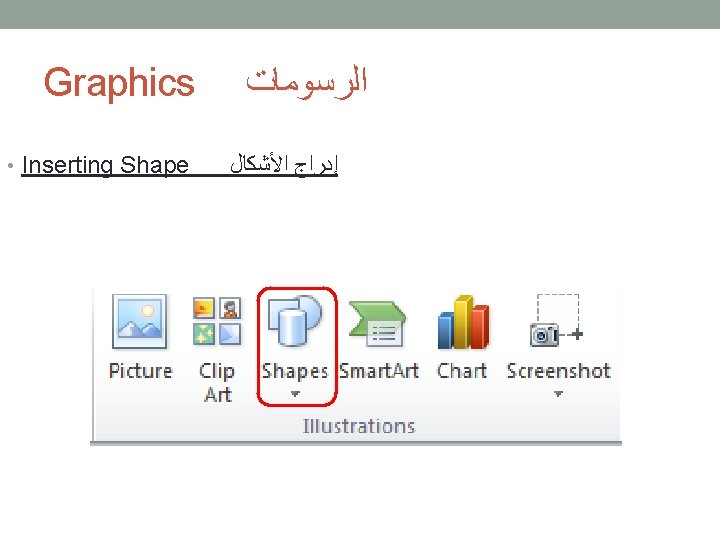Click the 'Inserting Shape' underlined text

(x=104, y=165)
